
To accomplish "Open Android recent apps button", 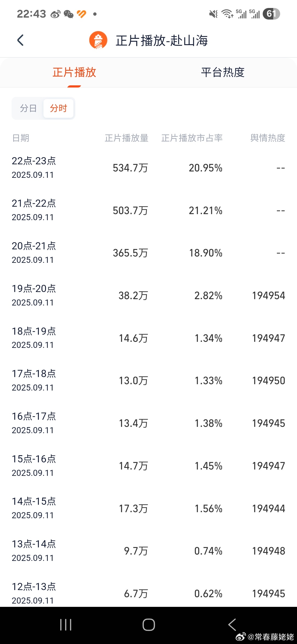I will pos(66,624).
